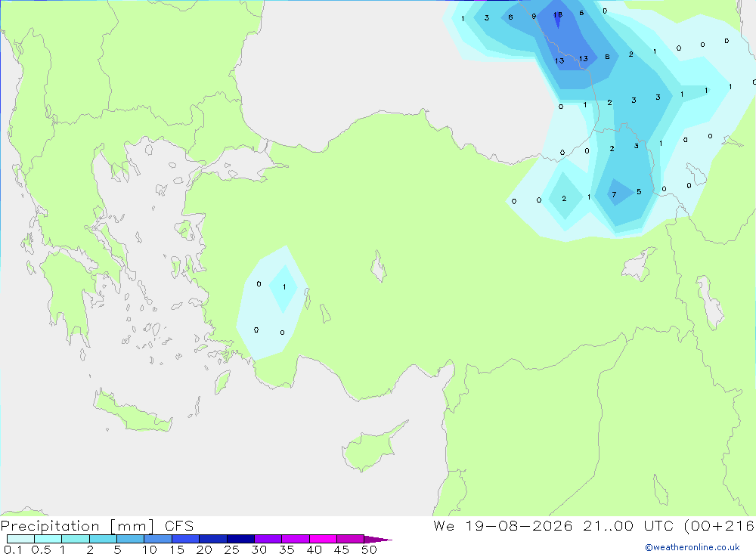The width and height of the screenshot is (756, 554).
Task: Click the 45–50 mm legend swatch
Action: tap(351, 539)
